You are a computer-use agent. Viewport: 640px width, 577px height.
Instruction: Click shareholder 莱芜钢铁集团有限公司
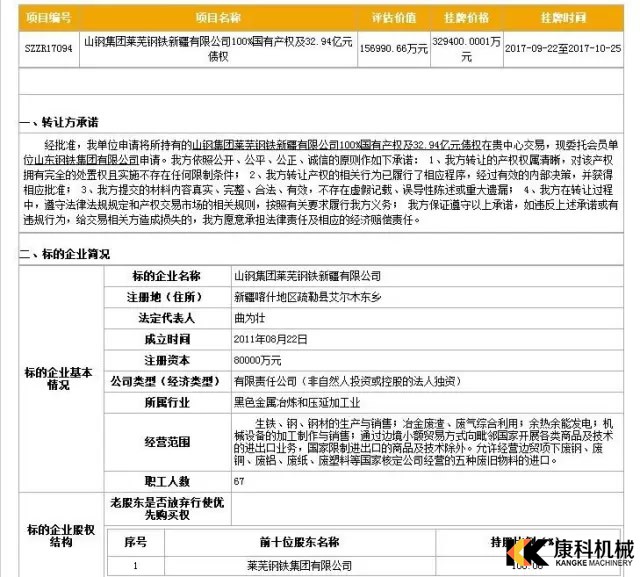(x=299, y=566)
